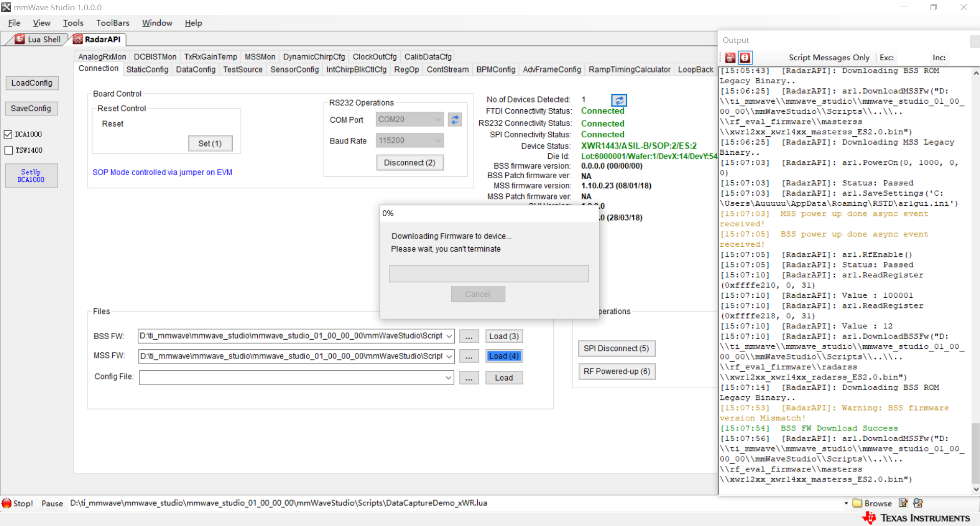Screen dimensions: 980x526
Task: Click the firmware download progress bar
Action: (489, 273)
